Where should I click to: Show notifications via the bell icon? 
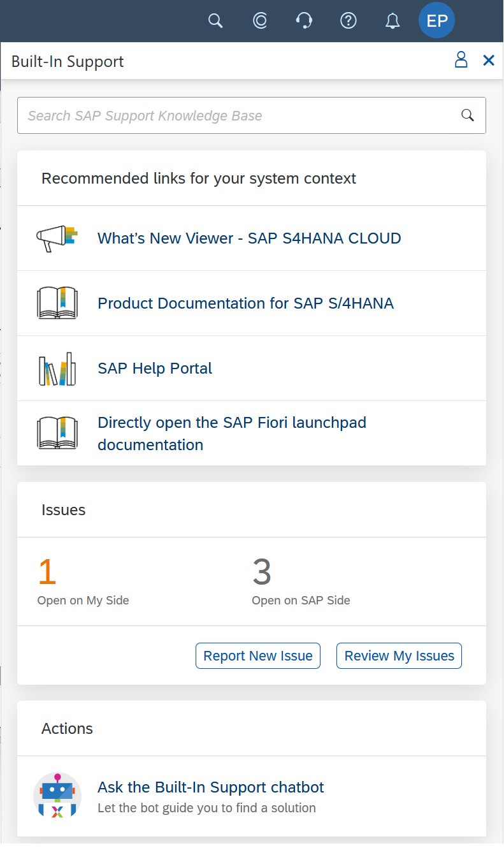coord(392,21)
